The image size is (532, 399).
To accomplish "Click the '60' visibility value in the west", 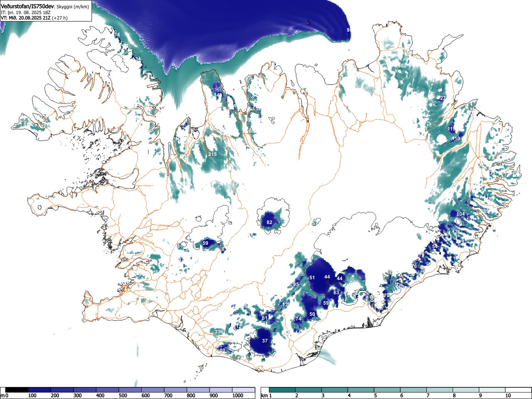I will tap(180, 246).
